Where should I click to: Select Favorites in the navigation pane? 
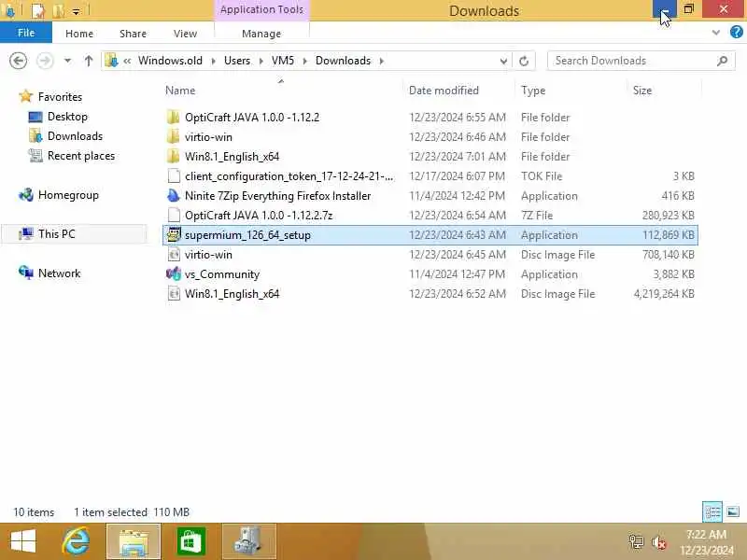60,97
